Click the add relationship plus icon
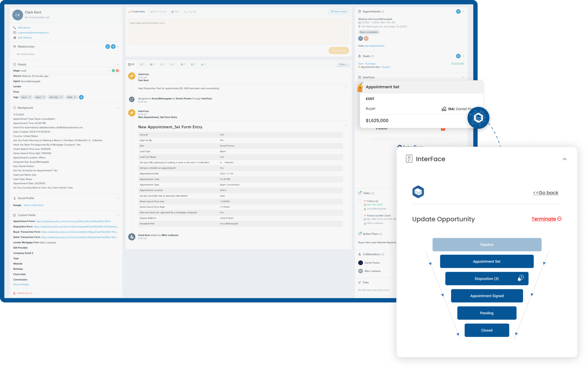The width and height of the screenshot is (588, 369). (113, 46)
